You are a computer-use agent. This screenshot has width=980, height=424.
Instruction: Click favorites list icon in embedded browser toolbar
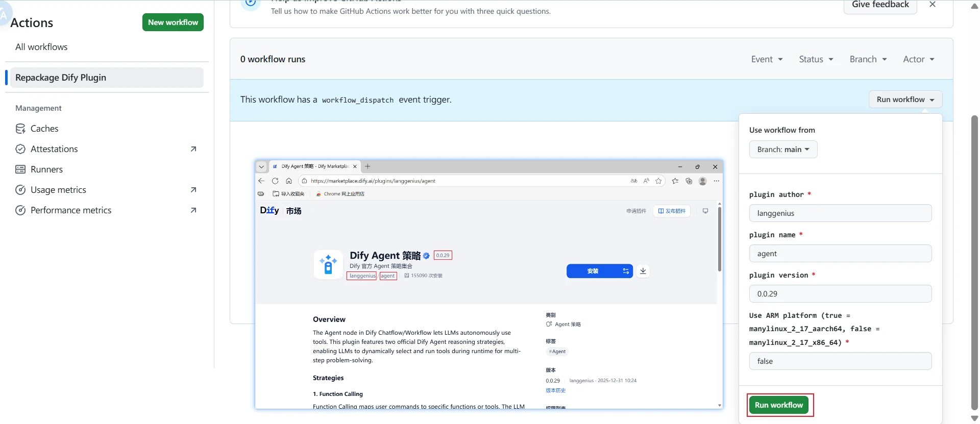[x=675, y=181]
